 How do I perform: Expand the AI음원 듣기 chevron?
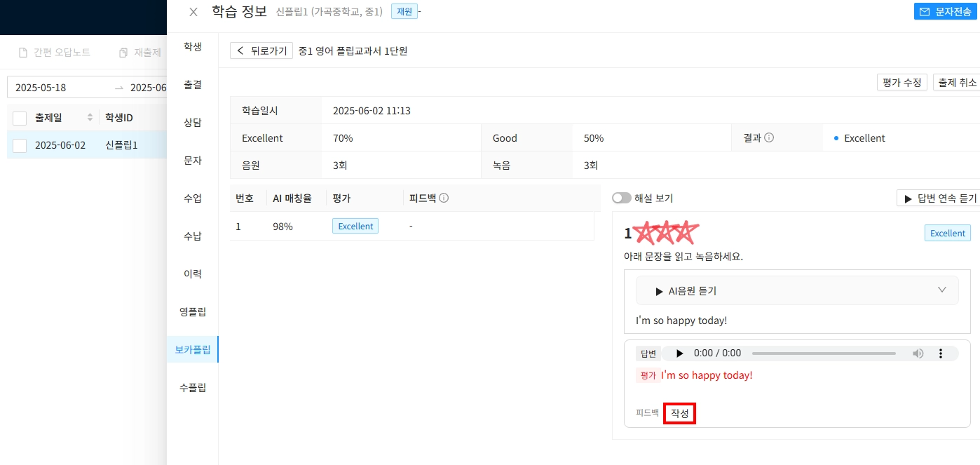[942, 290]
